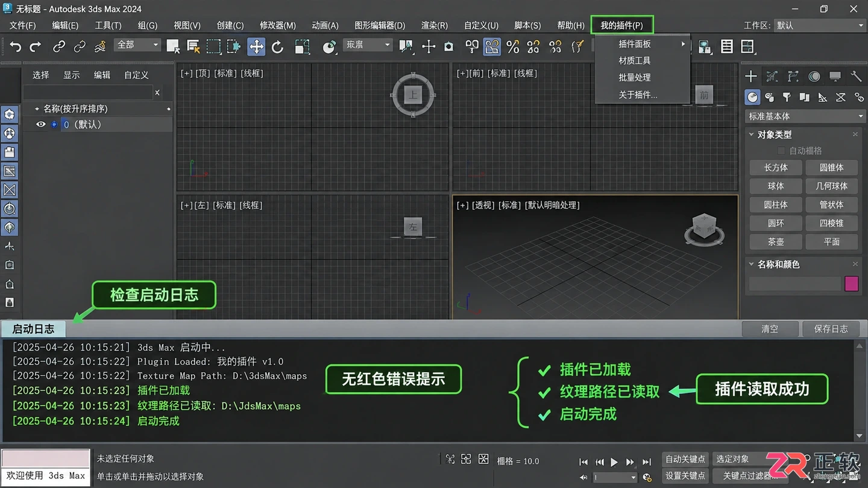Click the 设置关键点 set key button

(685, 476)
